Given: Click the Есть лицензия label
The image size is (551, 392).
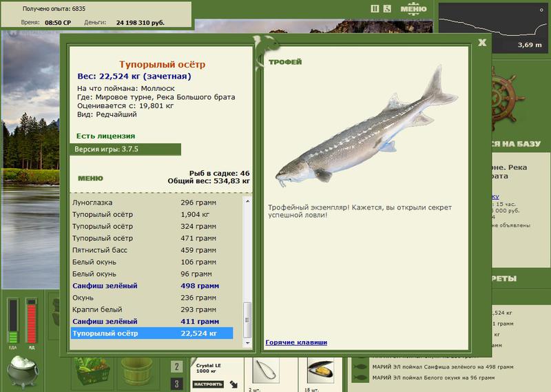Looking at the screenshot, I should [x=106, y=136].
